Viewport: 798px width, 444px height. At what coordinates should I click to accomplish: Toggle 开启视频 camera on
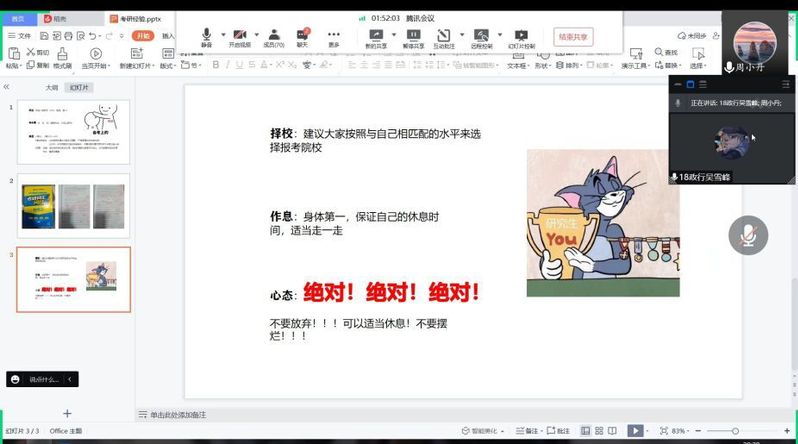point(241,35)
